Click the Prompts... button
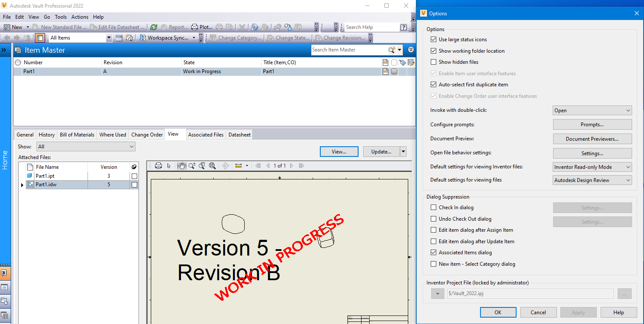The image size is (644, 324). tap(592, 125)
